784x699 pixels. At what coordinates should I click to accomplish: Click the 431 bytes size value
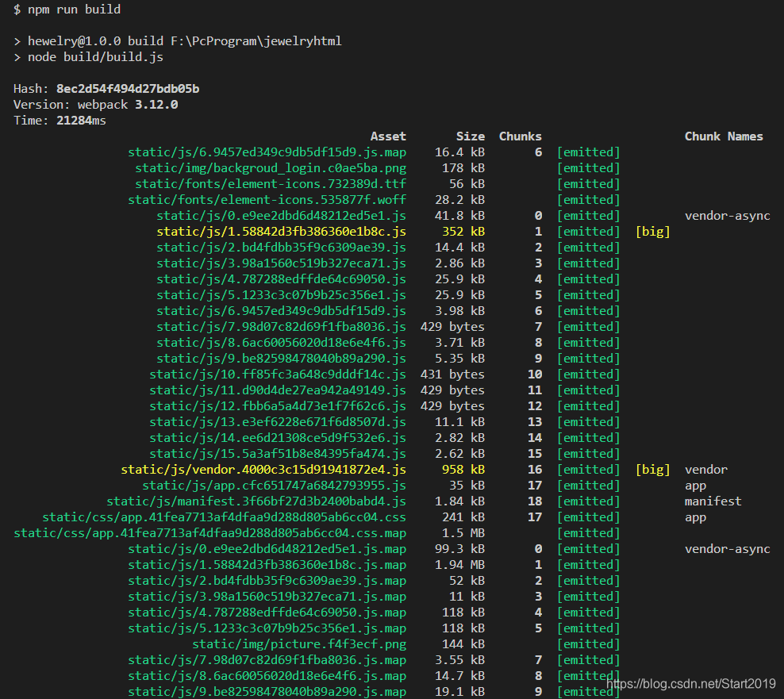coord(452,374)
